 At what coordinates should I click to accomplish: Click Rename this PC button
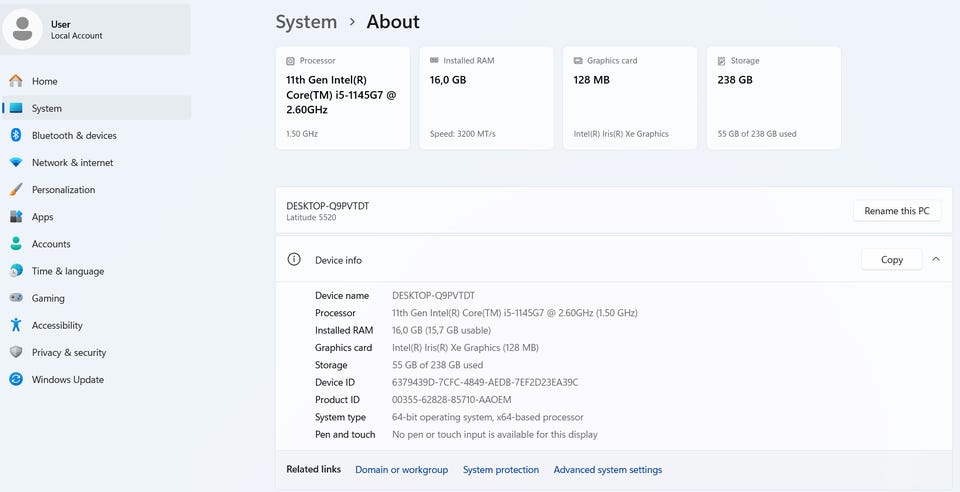pos(897,211)
